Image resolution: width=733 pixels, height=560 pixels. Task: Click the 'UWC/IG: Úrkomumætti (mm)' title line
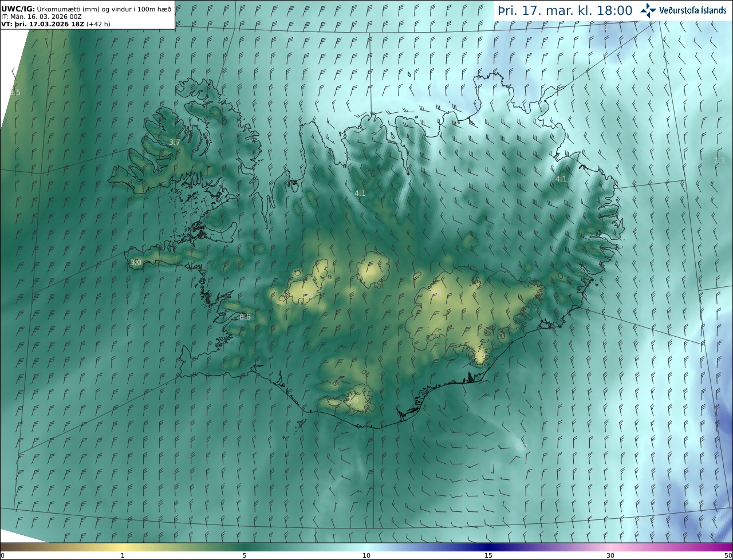pyautogui.click(x=86, y=9)
